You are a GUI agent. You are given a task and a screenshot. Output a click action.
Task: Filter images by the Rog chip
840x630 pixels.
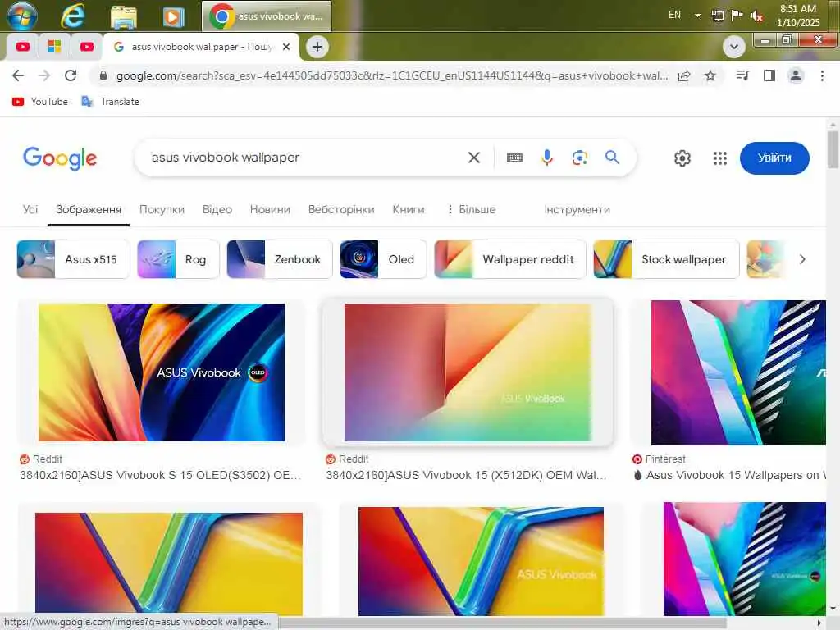tap(178, 259)
